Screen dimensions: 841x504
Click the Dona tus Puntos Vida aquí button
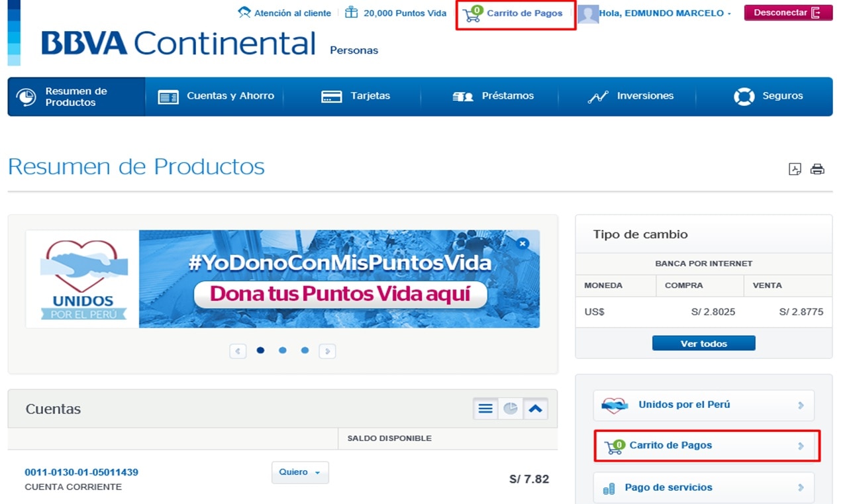pos(340,294)
